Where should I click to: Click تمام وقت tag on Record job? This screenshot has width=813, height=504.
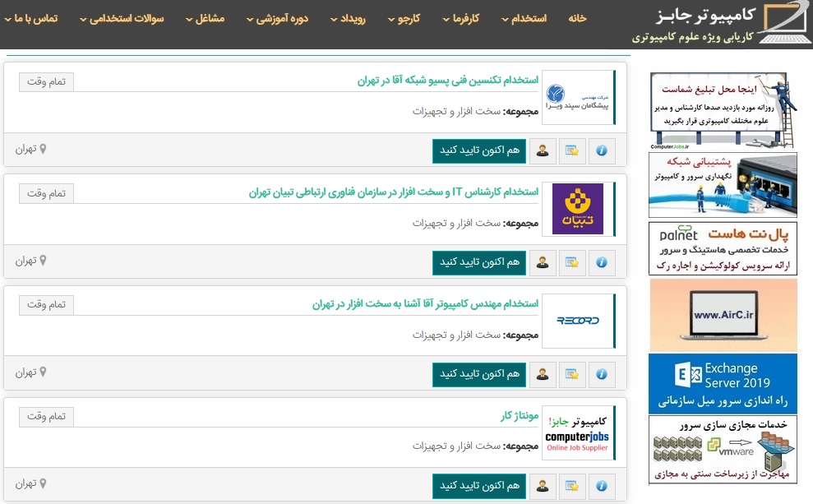[46, 305]
